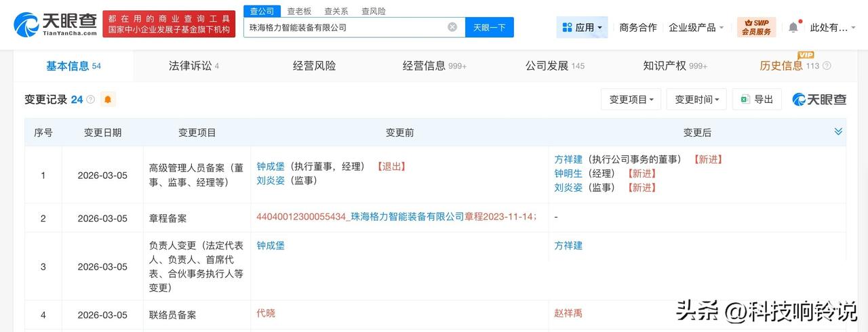Click 代晓 in row 4

pyautogui.click(x=266, y=313)
